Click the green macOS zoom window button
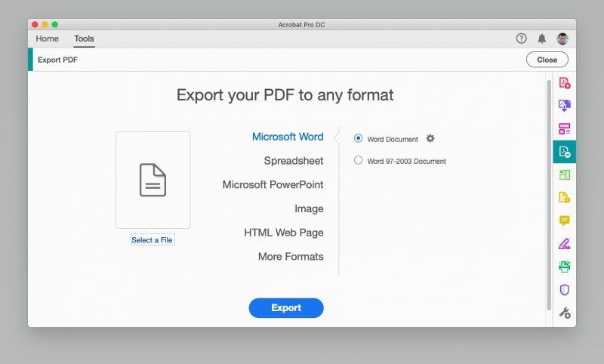Image resolution: width=604 pixels, height=364 pixels. (x=54, y=25)
